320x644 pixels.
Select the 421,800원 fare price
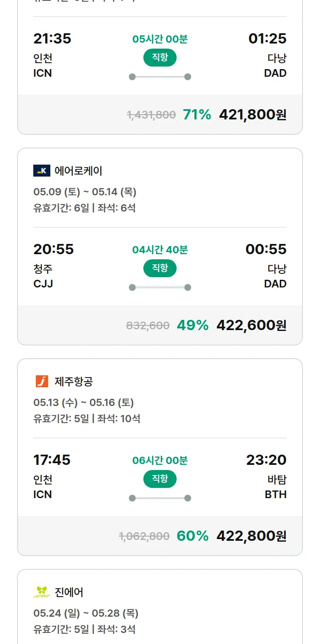click(x=253, y=114)
